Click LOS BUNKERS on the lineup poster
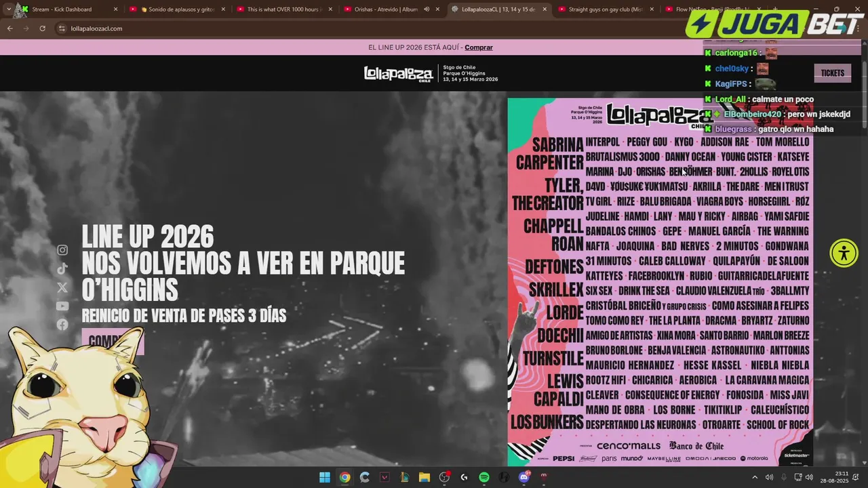 click(547, 422)
